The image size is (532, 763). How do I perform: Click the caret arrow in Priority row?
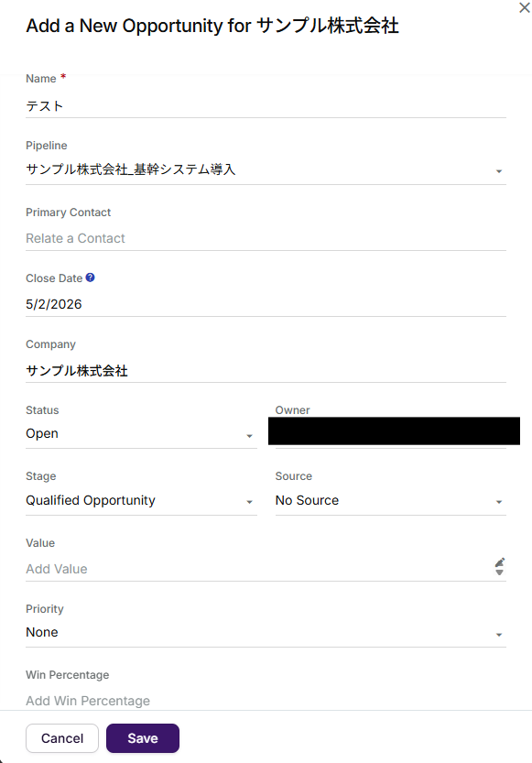pos(499,635)
